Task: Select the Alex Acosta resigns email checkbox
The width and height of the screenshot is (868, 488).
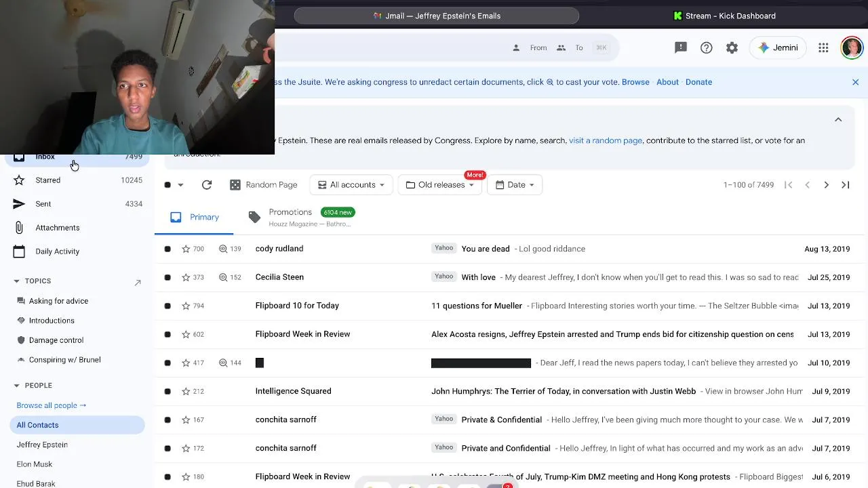Action: [x=167, y=334]
